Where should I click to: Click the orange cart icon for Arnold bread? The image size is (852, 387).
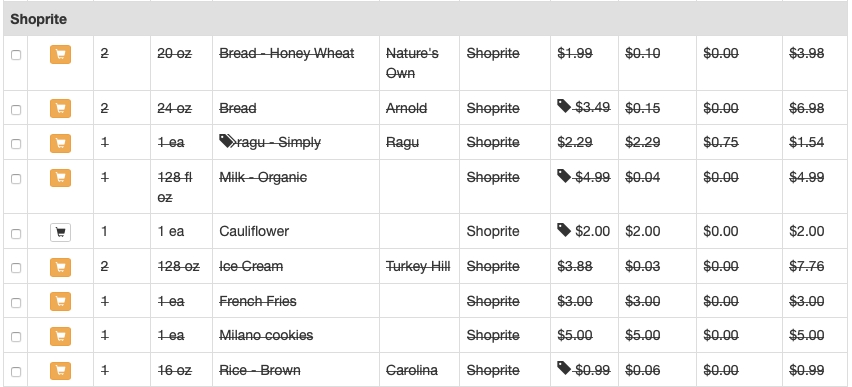click(x=60, y=109)
